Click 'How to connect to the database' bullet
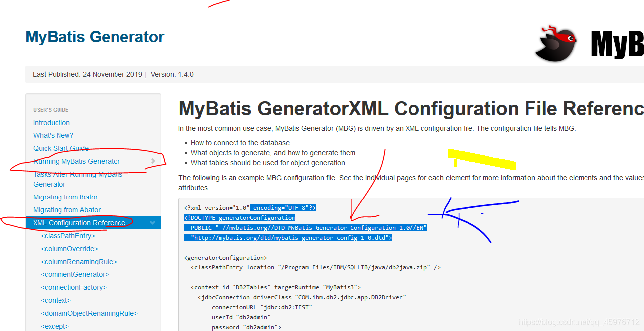The image size is (644, 331). click(240, 143)
